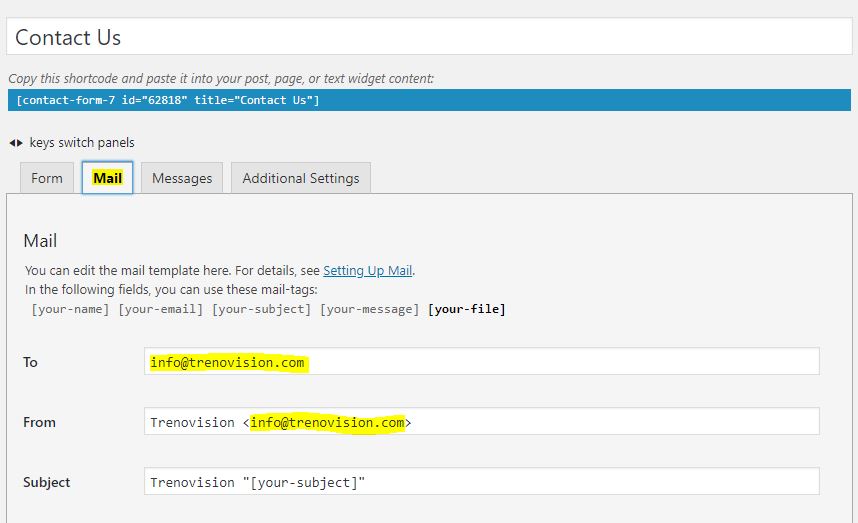Click the [your-email] mail-tag

(160, 309)
